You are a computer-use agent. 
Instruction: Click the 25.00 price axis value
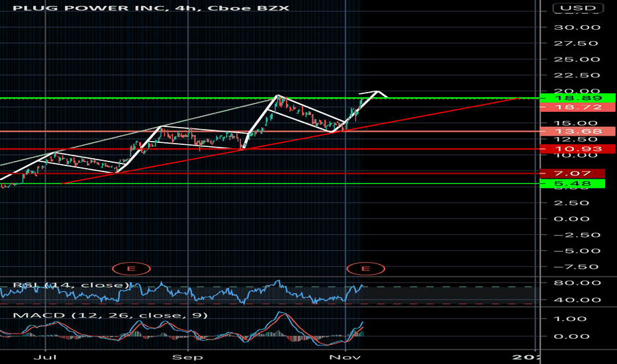click(577, 60)
